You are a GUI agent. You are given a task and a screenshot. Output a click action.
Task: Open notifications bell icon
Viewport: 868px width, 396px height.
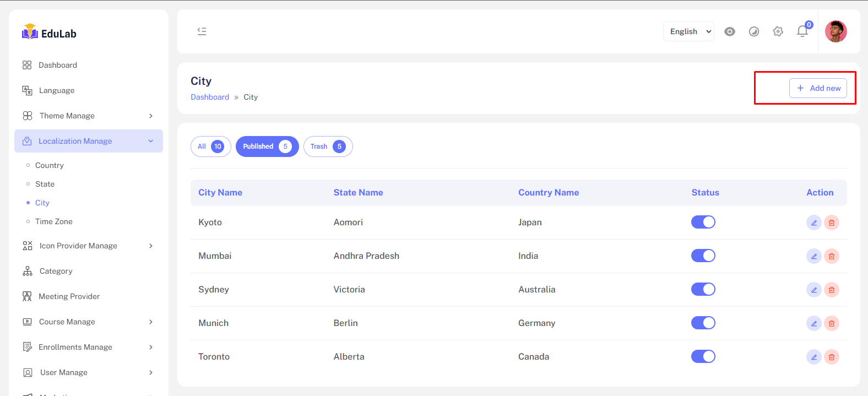click(x=802, y=31)
